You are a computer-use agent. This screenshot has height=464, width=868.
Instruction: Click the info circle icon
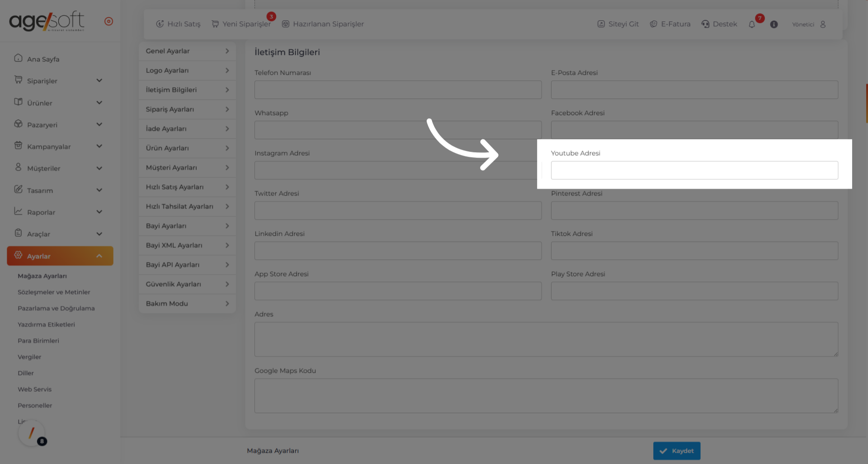774,24
